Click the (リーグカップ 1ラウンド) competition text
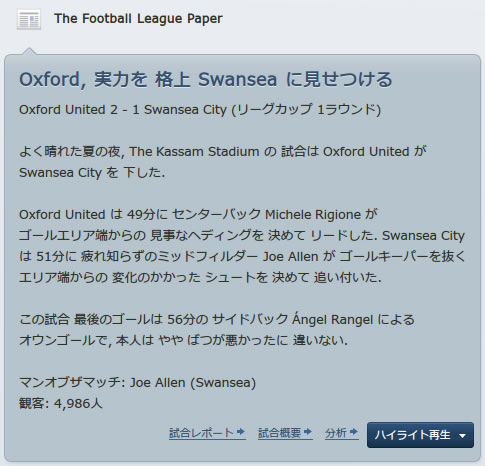Screen dimensions: 485x466 click(x=306, y=110)
